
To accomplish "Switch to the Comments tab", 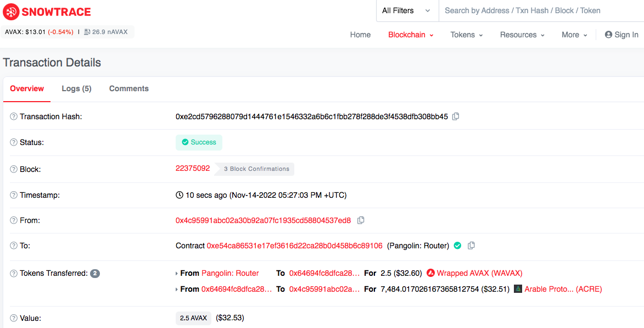I will click(129, 88).
